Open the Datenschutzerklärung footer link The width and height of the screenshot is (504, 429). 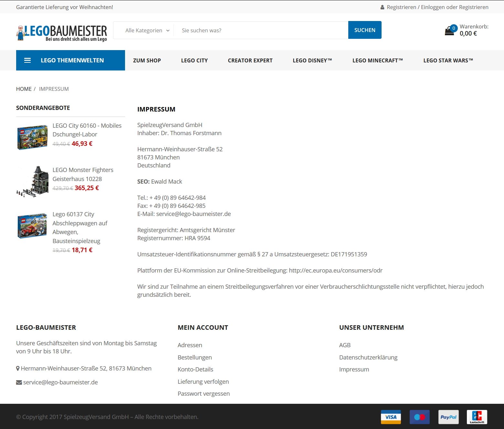(x=368, y=358)
